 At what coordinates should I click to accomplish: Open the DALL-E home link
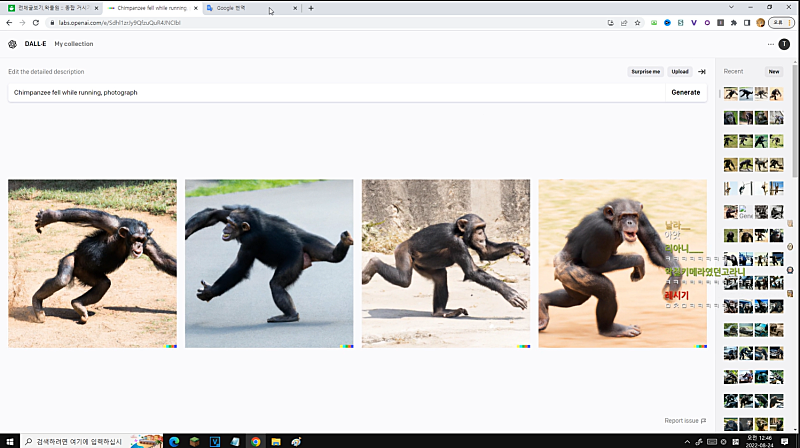pyautogui.click(x=35, y=44)
